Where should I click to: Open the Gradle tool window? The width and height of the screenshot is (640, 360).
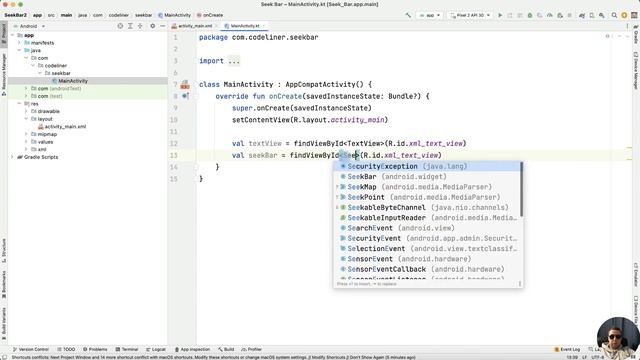pyautogui.click(x=636, y=35)
